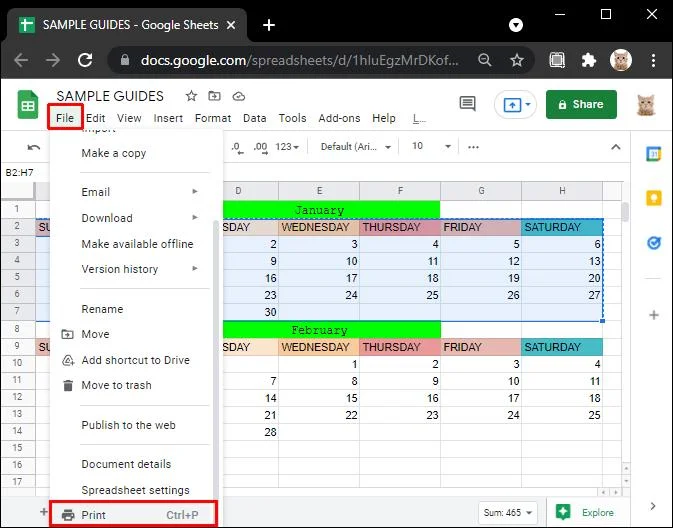Check the cloud save status icon
The height and width of the screenshot is (528, 673).
point(239,96)
